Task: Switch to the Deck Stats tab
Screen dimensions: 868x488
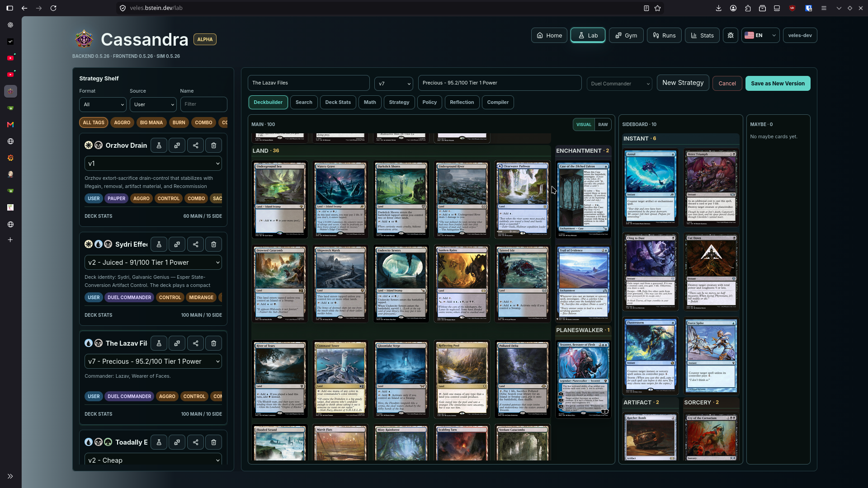Action: click(x=338, y=102)
